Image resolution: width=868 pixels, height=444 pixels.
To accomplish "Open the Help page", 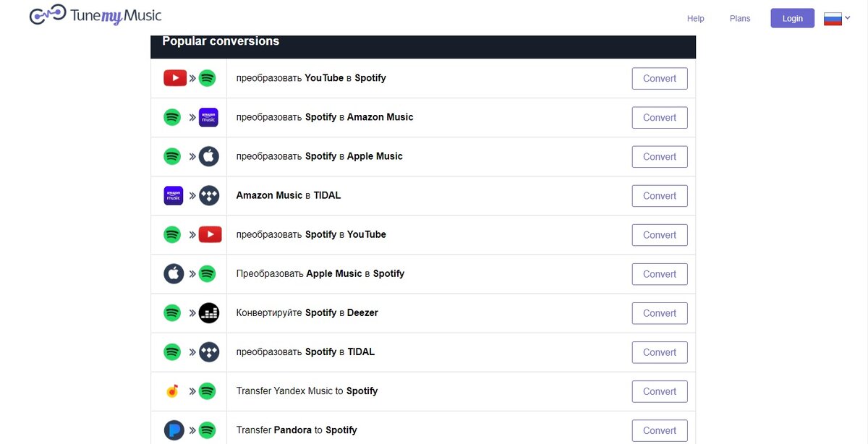I will pyautogui.click(x=696, y=19).
